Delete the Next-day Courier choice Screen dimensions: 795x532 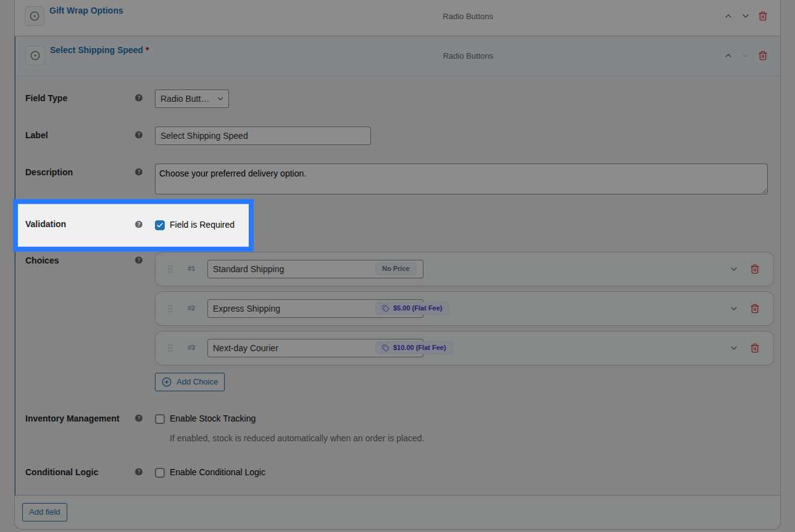point(755,348)
